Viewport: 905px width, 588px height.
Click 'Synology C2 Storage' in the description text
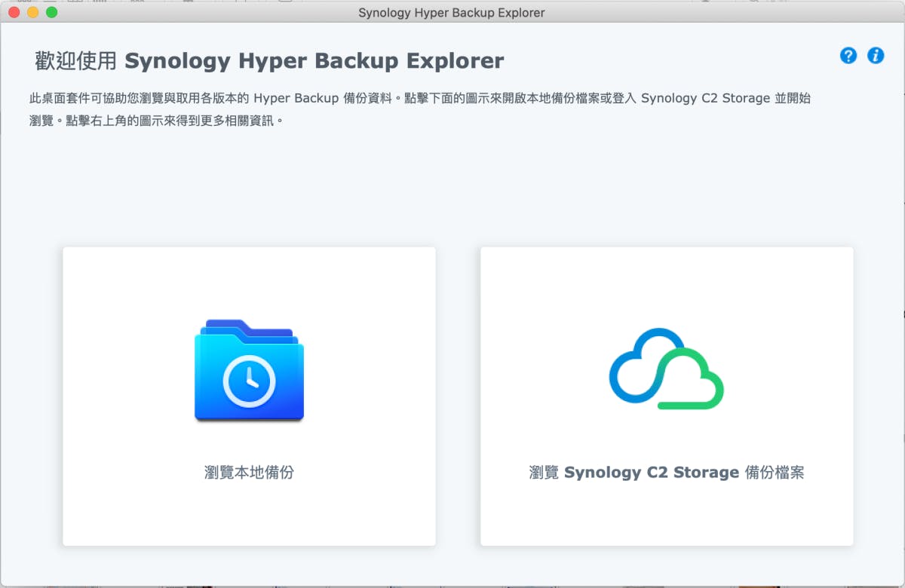click(705, 99)
